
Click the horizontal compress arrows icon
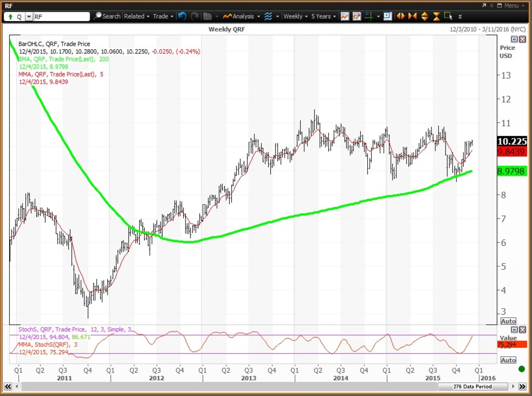412,16
